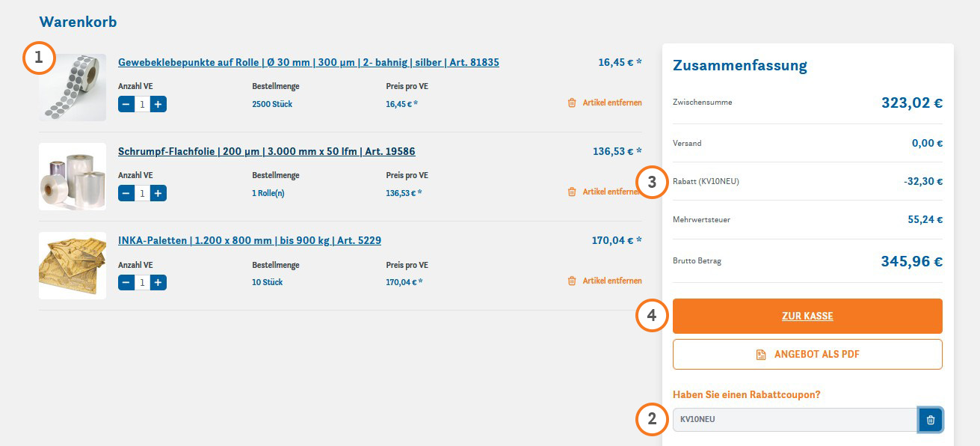Increase quantity of INKA-Paletten item

click(158, 282)
